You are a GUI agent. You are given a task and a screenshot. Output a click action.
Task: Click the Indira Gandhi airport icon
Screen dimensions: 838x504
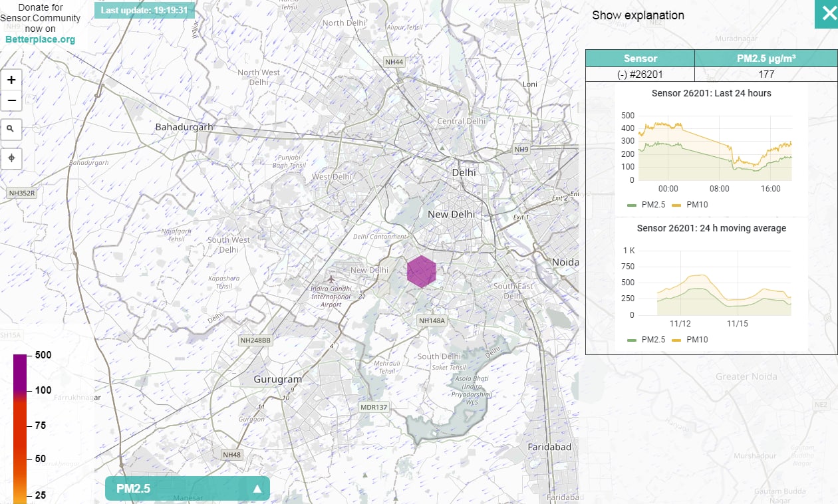point(332,279)
